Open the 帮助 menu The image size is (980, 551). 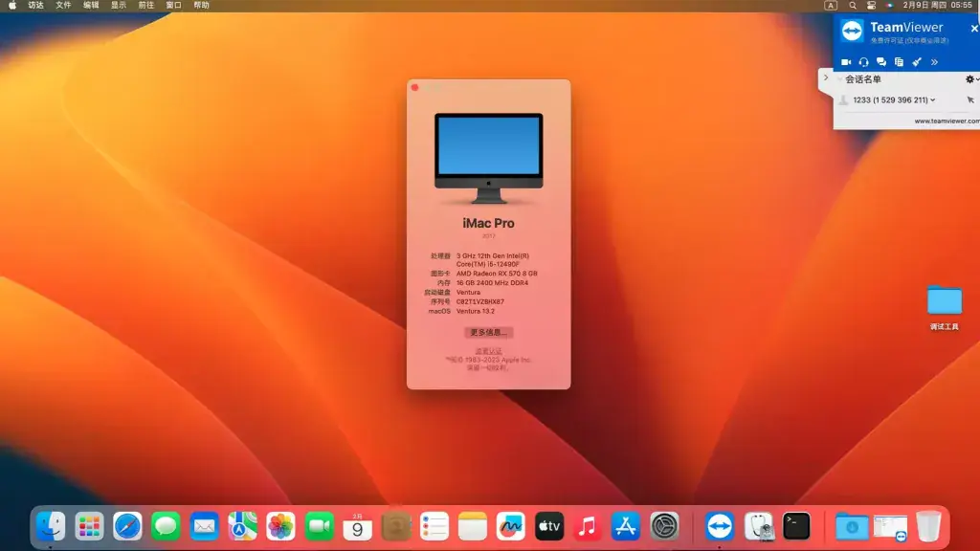point(201,5)
